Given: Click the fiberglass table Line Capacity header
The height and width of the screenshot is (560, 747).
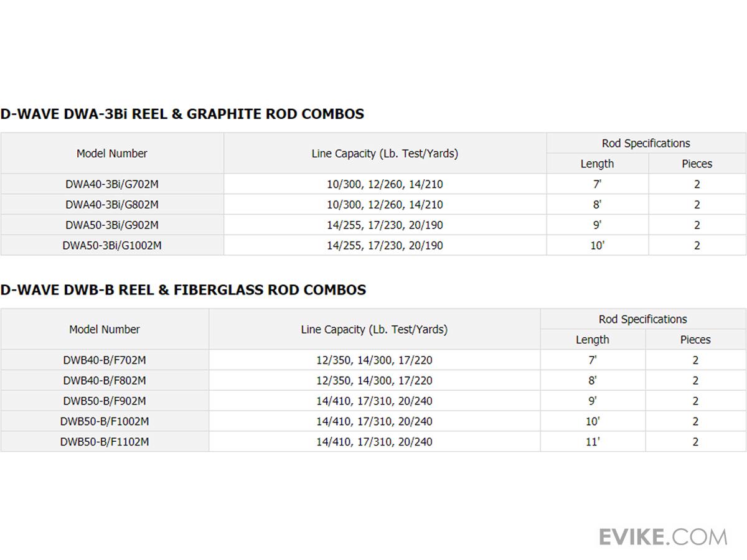Looking at the screenshot, I should (374, 330).
